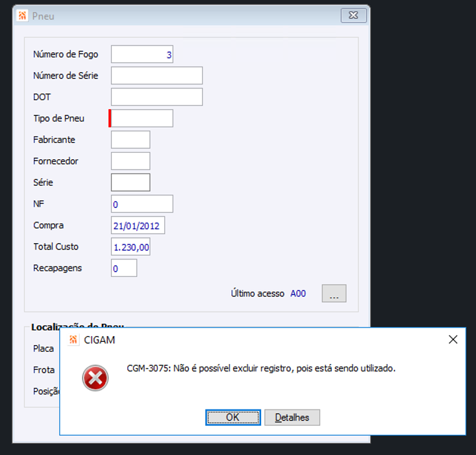Click the CIGAM logo icon in the dialog title
Screen dimensions: 476x455
click(x=73, y=339)
